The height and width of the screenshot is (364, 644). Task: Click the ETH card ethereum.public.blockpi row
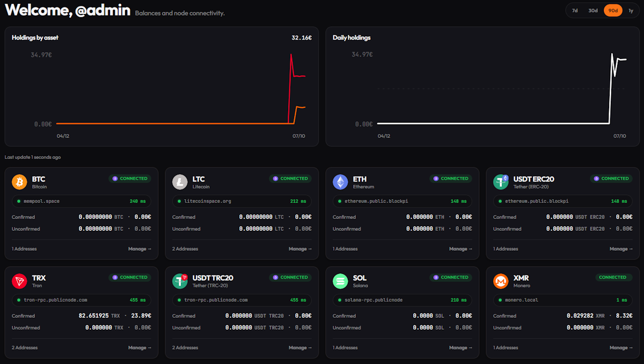pos(402,201)
